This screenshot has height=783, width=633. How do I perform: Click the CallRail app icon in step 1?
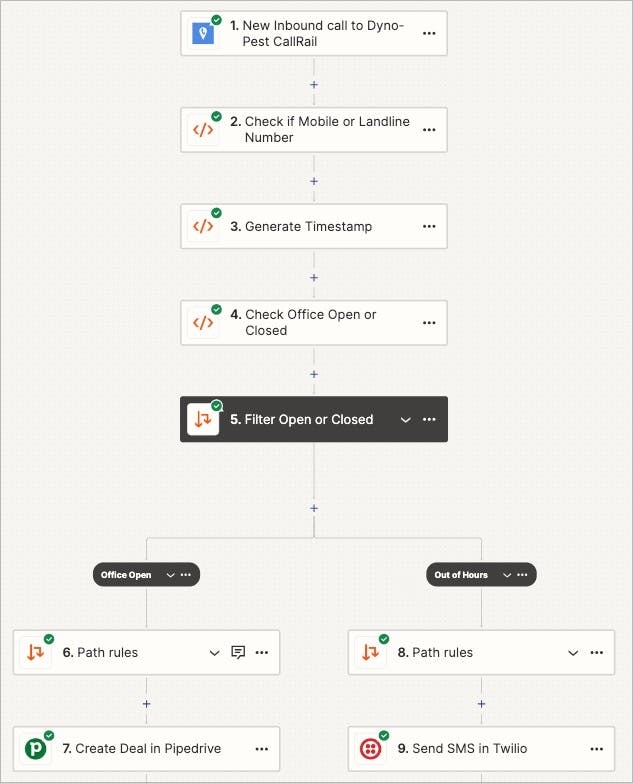coord(203,33)
